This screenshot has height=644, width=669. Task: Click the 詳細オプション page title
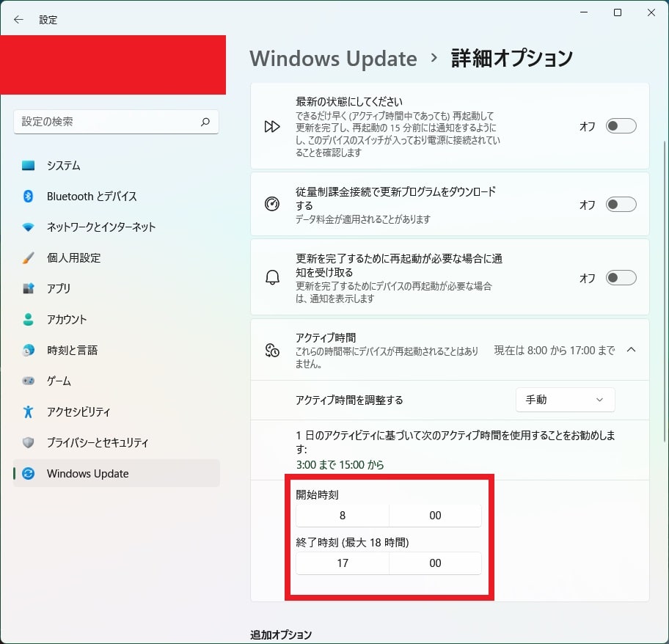coord(511,59)
